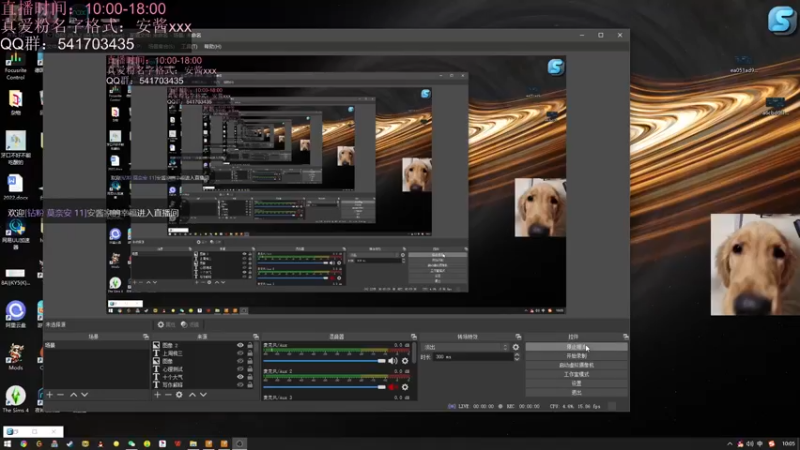This screenshot has width=800, height=450.
Task: Unmute the second mixer channel red speaker
Action: pyautogui.click(x=392, y=386)
